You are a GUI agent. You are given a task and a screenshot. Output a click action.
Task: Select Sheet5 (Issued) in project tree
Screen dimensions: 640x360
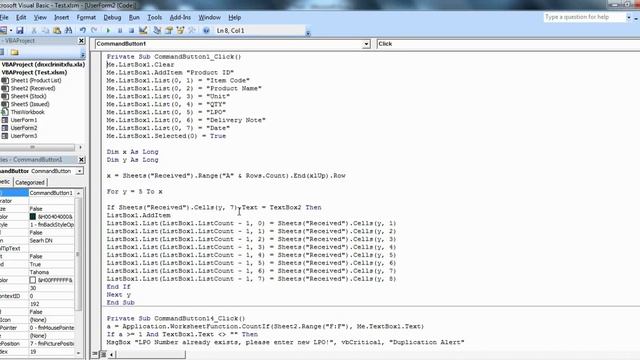pos(30,104)
